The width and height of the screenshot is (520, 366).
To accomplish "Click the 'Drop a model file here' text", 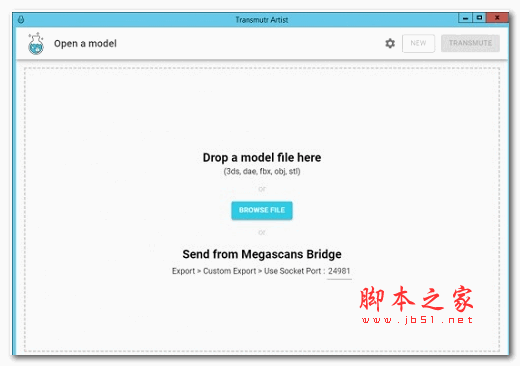I will pos(262,157).
